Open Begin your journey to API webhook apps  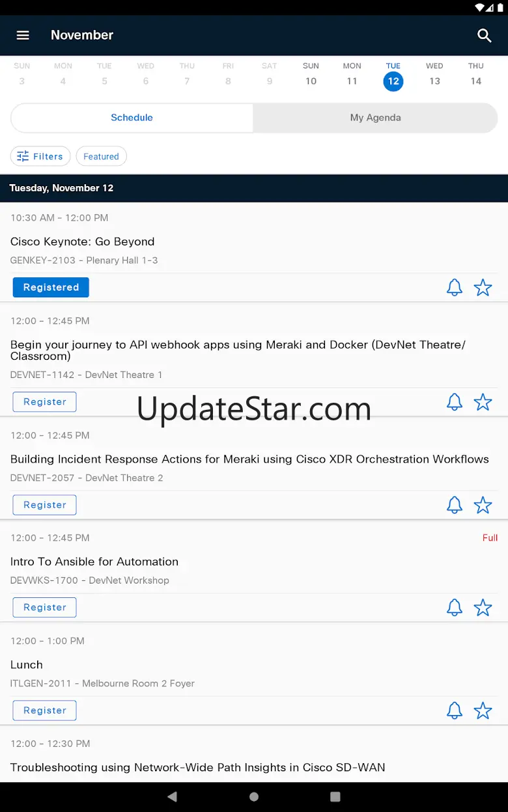click(238, 350)
